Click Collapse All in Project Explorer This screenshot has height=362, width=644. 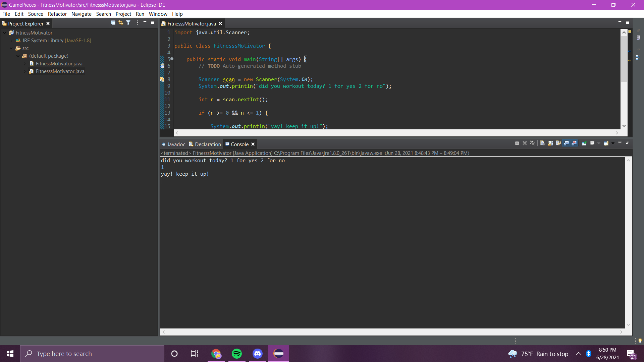(x=113, y=23)
